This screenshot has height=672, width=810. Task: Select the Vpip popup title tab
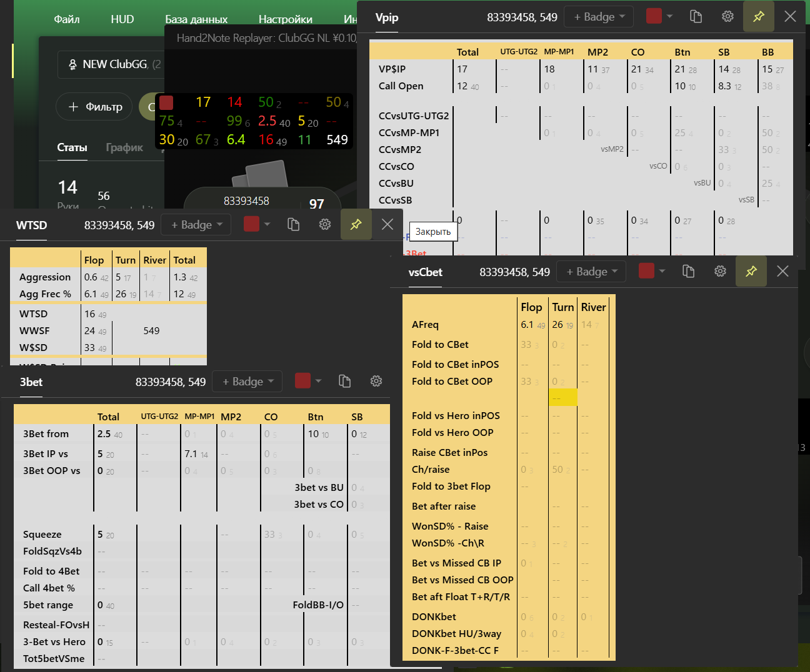387,17
